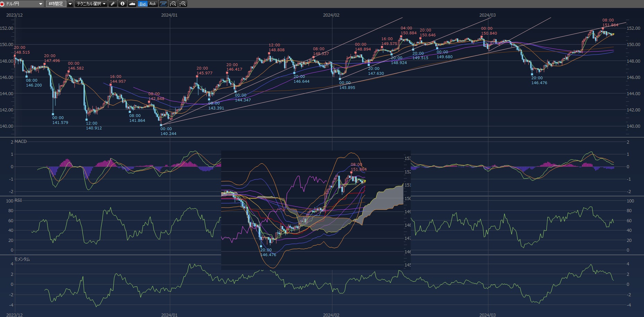Click the area chart style icon

pos(132,4)
